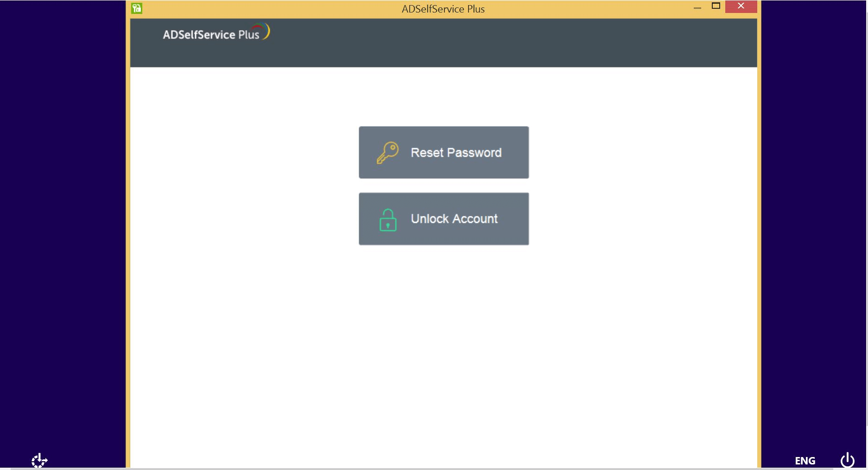The width and height of the screenshot is (868, 470).
Task: Open the Ease of Access icon
Action: tap(39, 460)
